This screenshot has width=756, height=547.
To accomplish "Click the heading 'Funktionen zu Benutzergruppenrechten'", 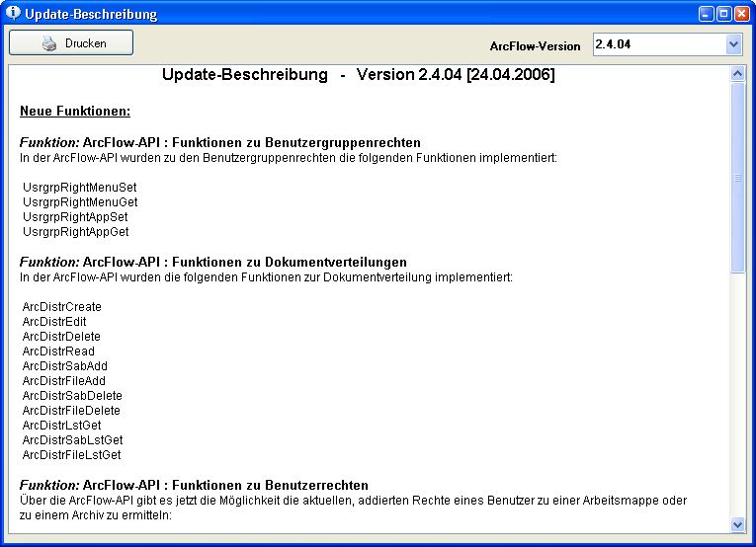I will point(296,143).
